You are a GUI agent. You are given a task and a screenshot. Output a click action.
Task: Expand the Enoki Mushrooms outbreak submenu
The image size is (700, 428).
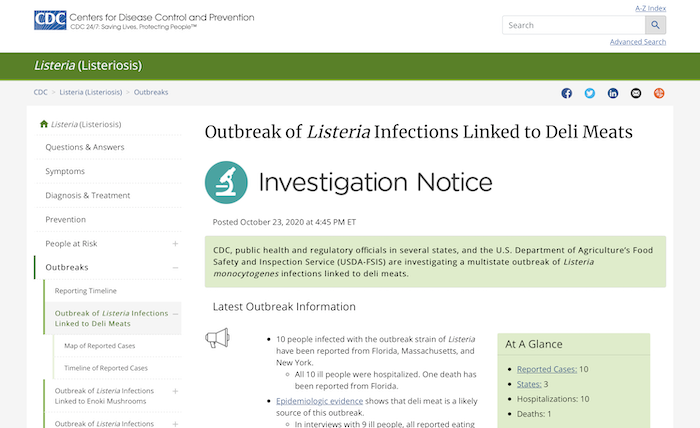(x=175, y=391)
